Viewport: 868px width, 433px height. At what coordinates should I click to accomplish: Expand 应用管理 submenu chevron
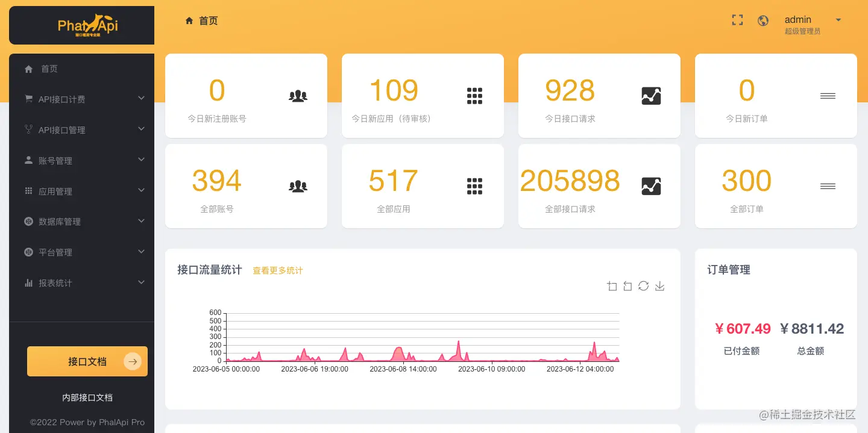(x=141, y=190)
